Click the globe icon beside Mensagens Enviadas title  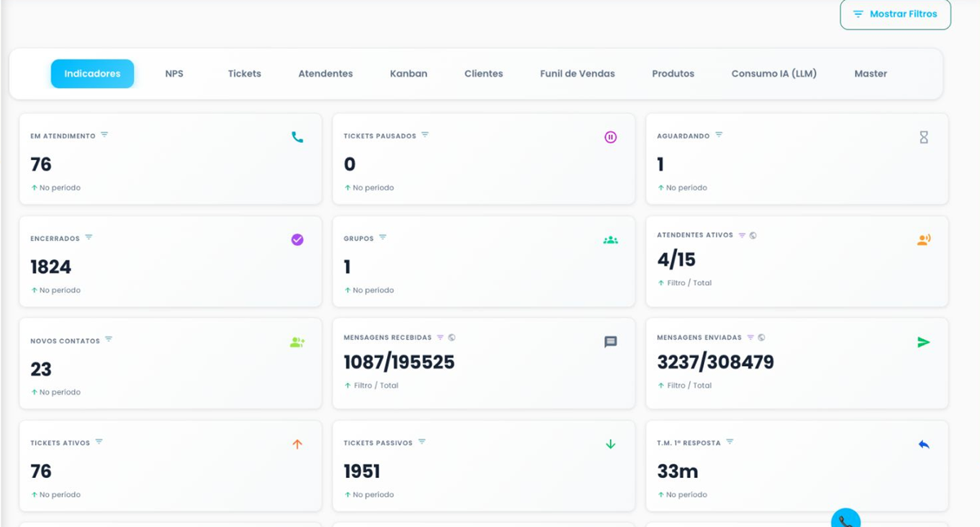coord(761,337)
